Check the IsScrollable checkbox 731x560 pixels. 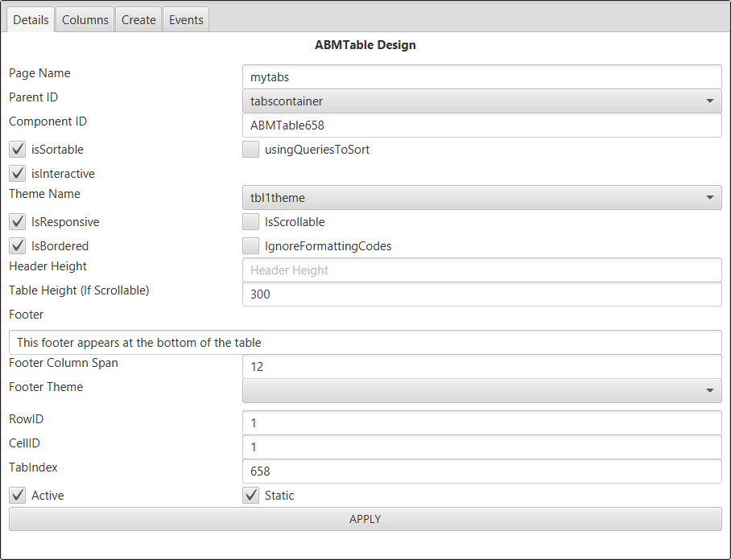(x=251, y=222)
